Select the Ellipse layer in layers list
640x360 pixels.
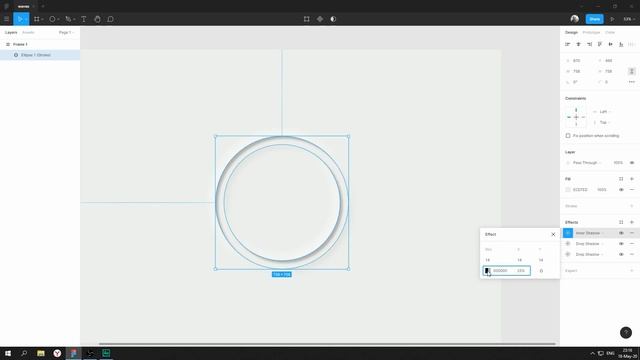(40, 55)
